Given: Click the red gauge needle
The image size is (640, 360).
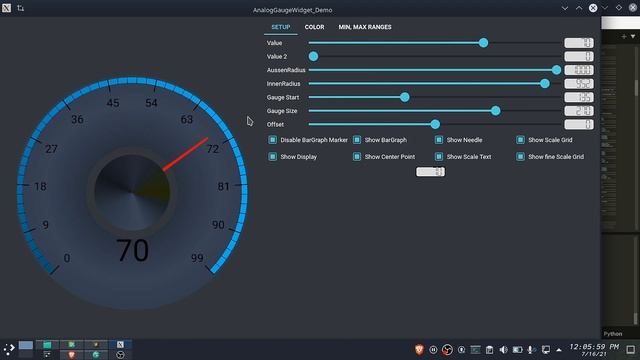Looking at the screenshot, I should point(186,154).
